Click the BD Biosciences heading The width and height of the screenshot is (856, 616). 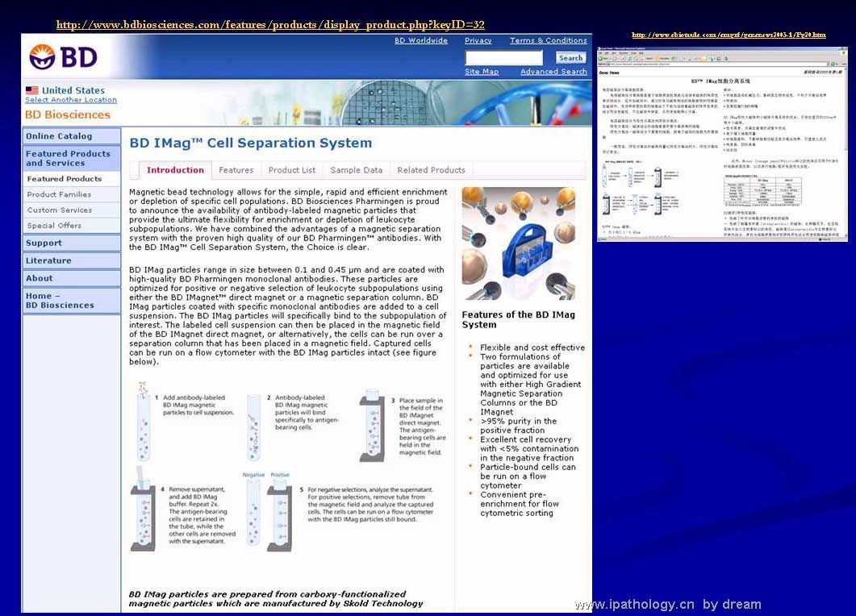pos(68,114)
